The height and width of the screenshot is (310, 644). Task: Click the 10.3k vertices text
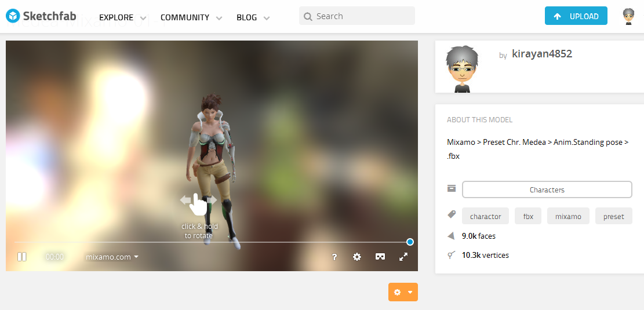(485, 255)
